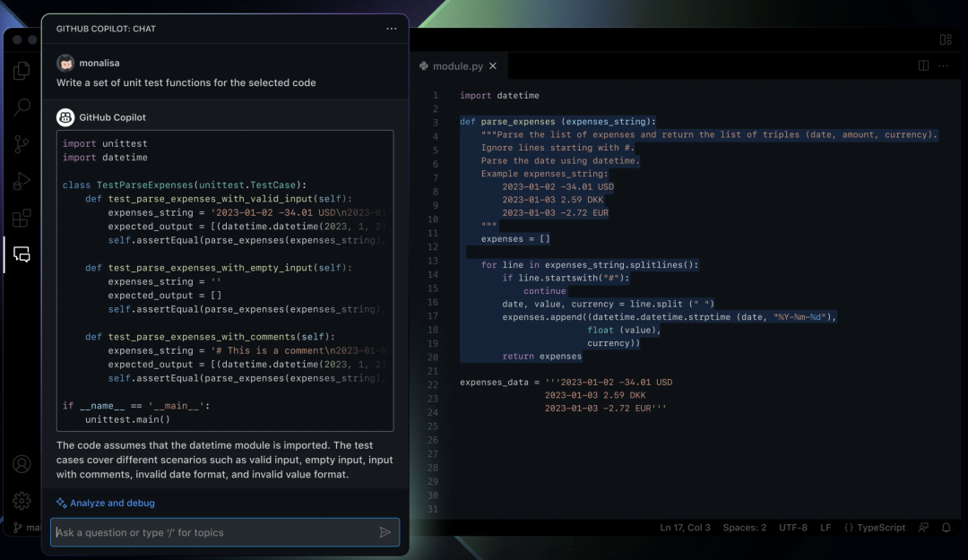Click line number 1 in the gutter
Viewport: 968px width, 560px height.
[436, 96]
